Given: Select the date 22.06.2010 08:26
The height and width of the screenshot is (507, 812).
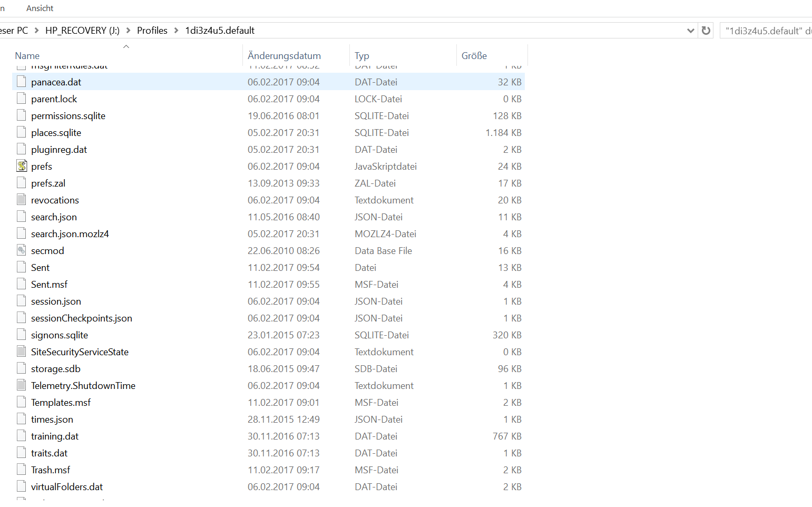Looking at the screenshot, I should point(283,251).
